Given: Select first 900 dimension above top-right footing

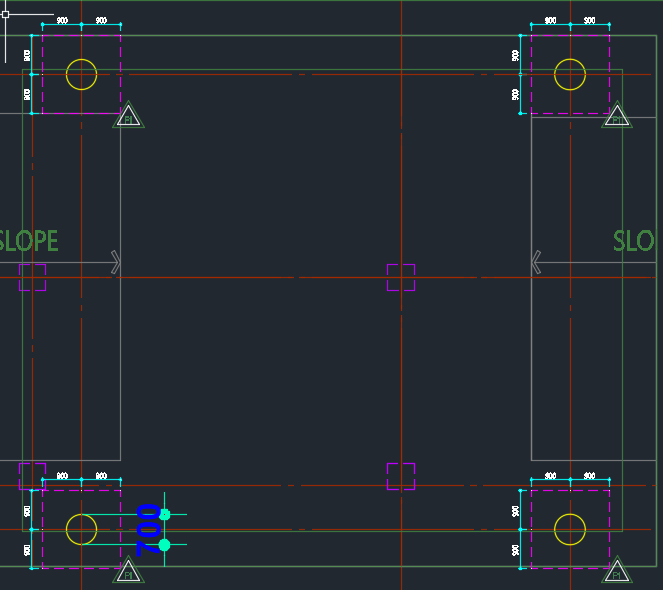Looking at the screenshot, I should coord(551,21).
